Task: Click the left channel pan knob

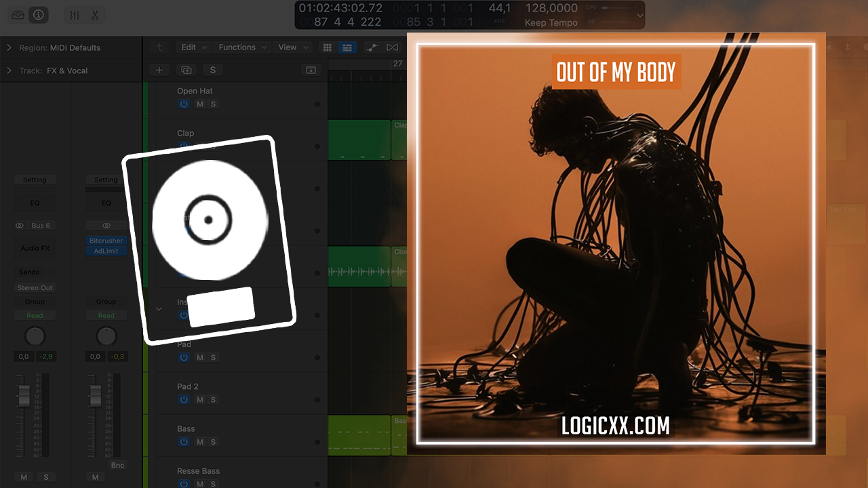Action: pos(35,336)
